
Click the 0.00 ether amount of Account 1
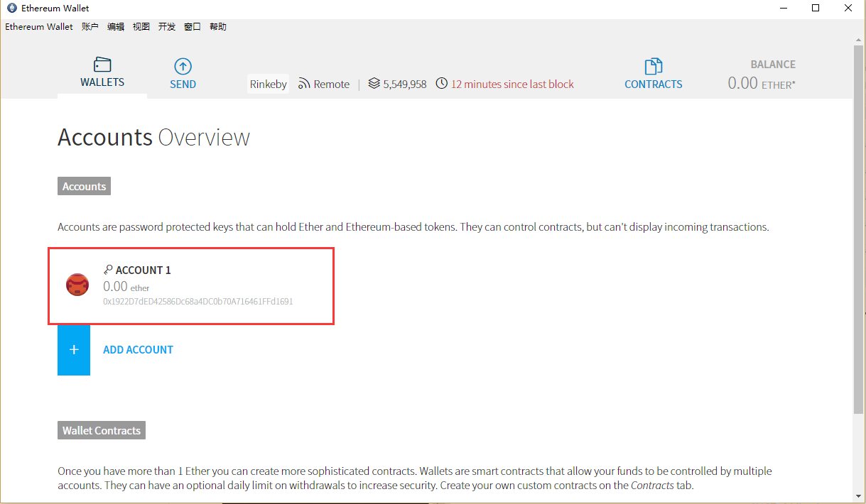pyautogui.click(x=126, y=287)
